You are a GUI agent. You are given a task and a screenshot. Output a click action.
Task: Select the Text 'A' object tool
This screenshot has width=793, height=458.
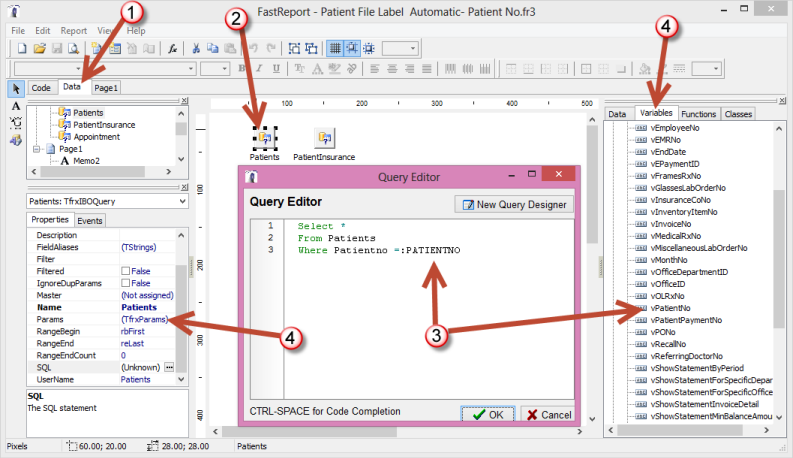tap(16, 106)
